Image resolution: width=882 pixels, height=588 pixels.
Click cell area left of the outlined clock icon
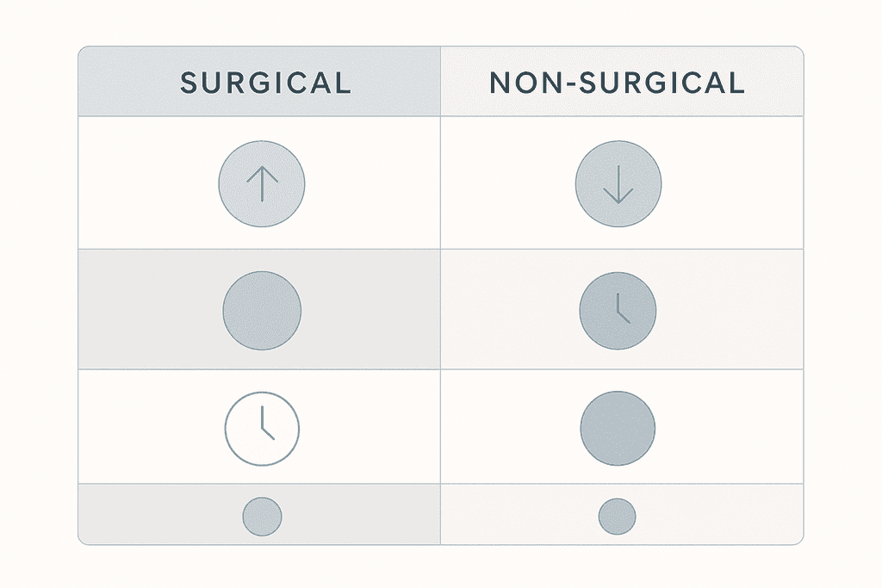pyautogui.click(x=146, y=428)
